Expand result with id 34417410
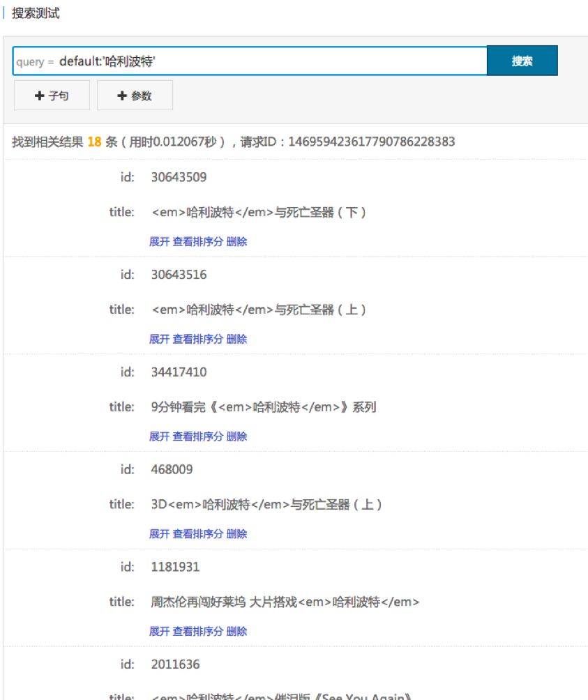 pyautogui.click(x=160, y=436)
